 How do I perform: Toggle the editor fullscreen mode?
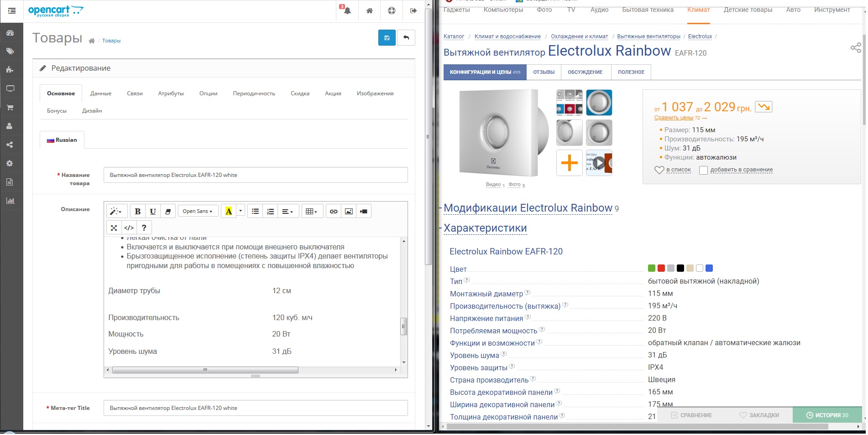pos(114,228)
